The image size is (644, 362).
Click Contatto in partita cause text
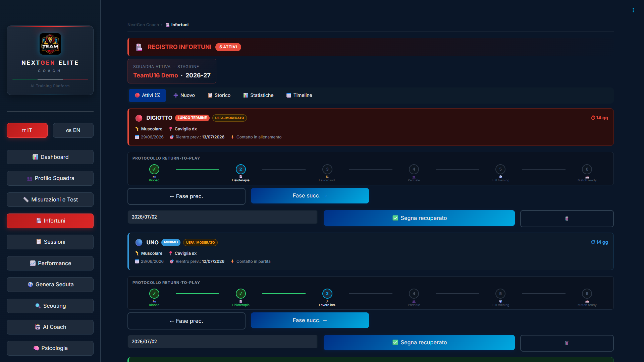253,261
